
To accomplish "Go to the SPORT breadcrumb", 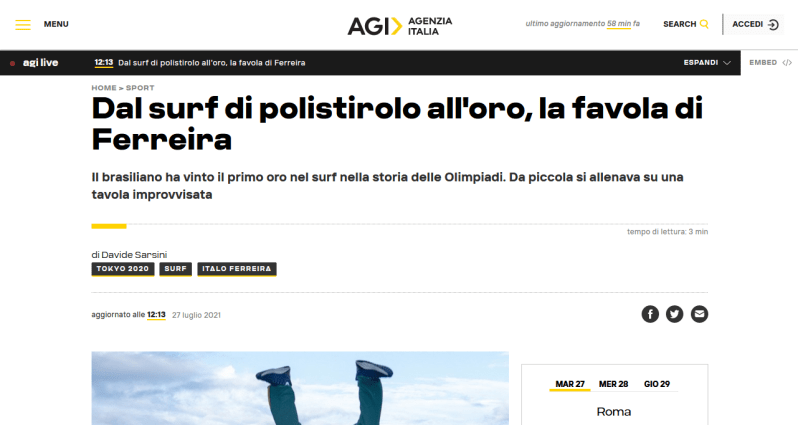I will (140, 88).
